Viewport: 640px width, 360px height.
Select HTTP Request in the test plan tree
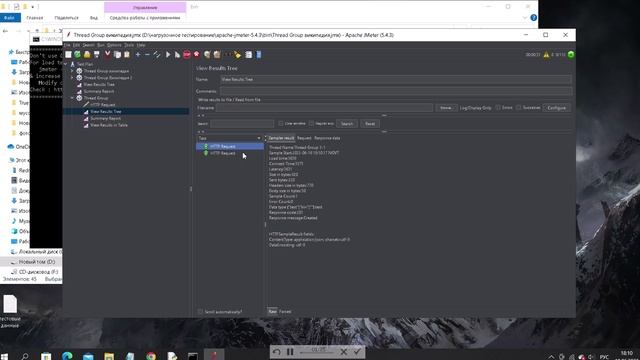[x=102, y=105]
